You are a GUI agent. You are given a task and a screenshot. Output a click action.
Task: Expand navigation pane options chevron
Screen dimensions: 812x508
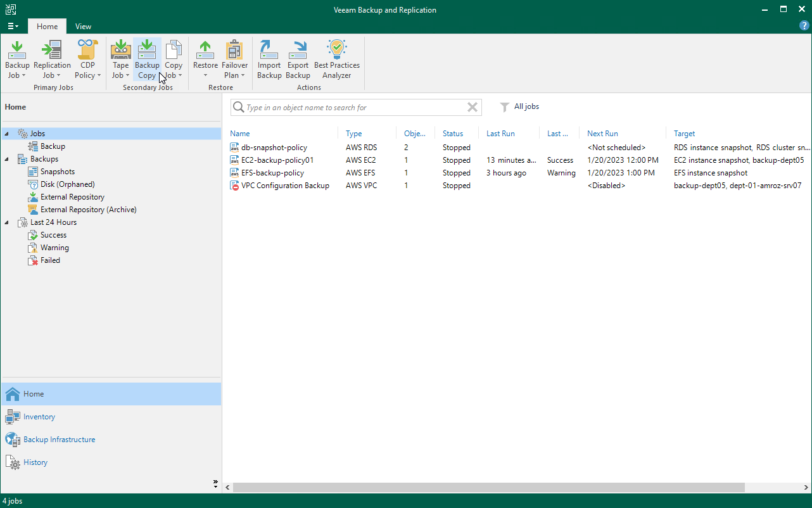pyautogui.click(x=215, y=484)
